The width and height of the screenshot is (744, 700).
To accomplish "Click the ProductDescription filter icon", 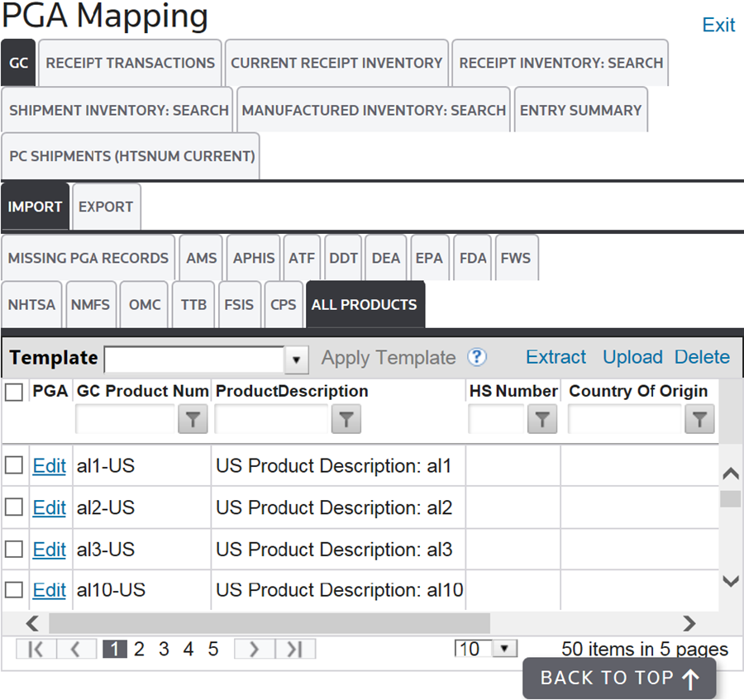I will 346,421.
